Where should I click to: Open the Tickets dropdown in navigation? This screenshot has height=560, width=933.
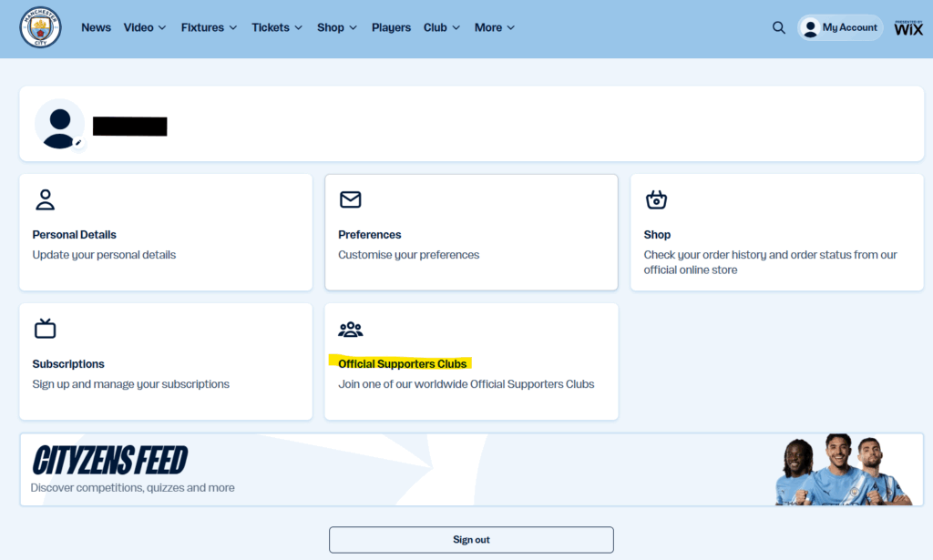pyautogui.click(x=277, y=27)
